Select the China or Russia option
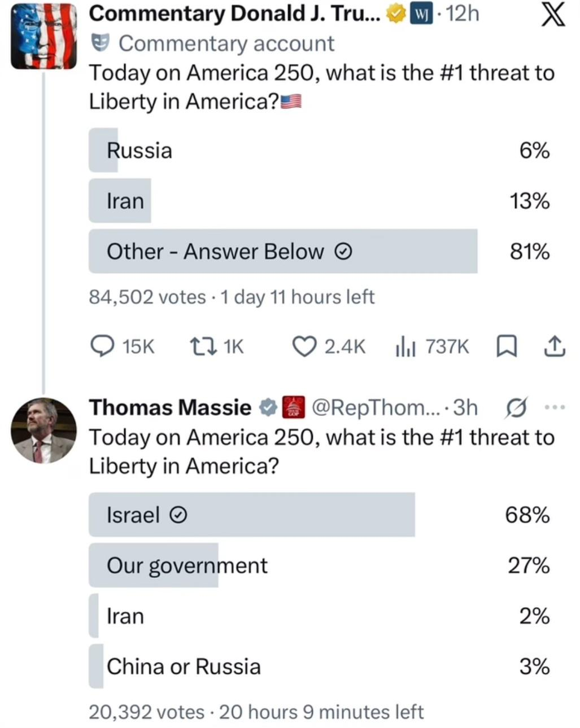580x728 pixels. click(x=319, y=666)
